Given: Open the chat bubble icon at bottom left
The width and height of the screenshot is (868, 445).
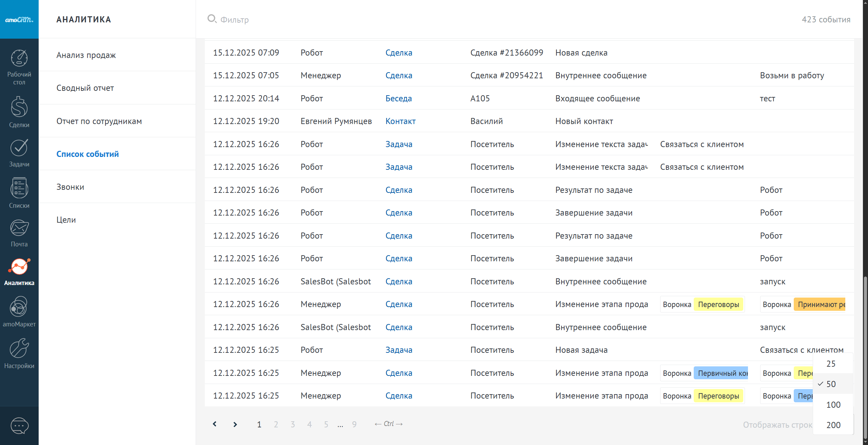Looking at the screenshot, I should (x=19, y=425).
